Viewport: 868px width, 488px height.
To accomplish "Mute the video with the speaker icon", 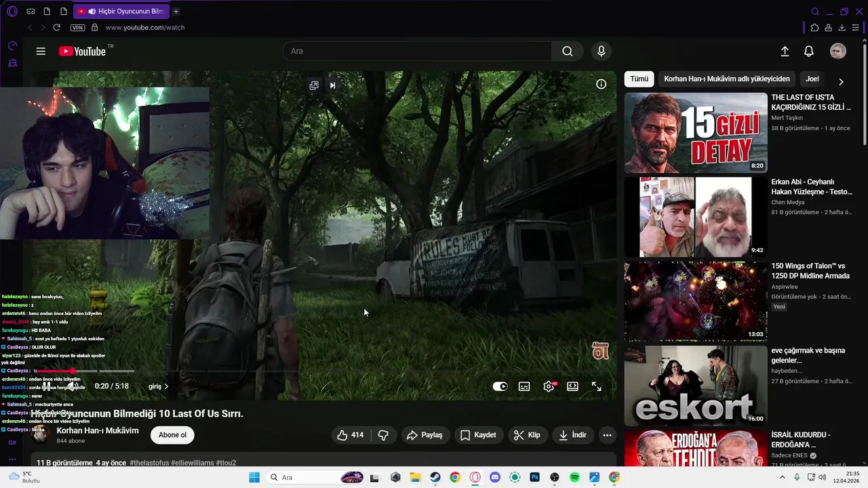I will point(73,386).
